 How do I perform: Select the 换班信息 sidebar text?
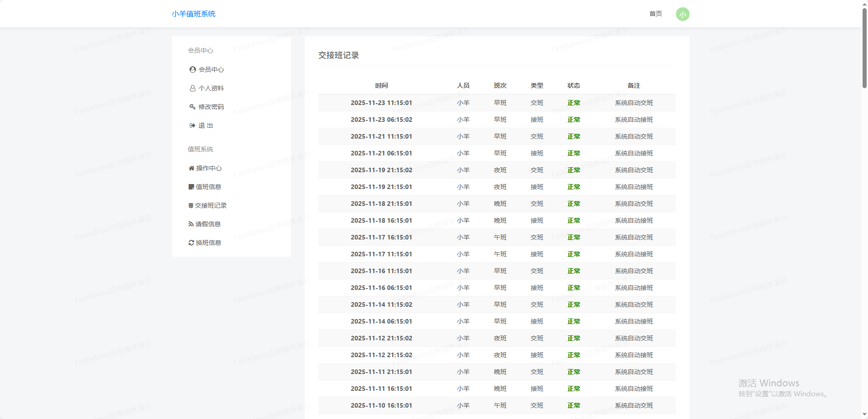click(208, 243)
